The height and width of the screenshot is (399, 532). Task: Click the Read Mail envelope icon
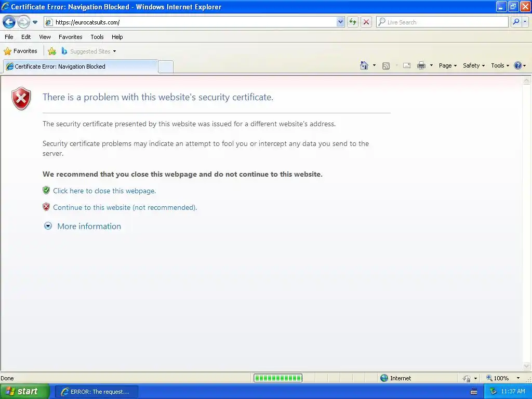coord(407,65)
